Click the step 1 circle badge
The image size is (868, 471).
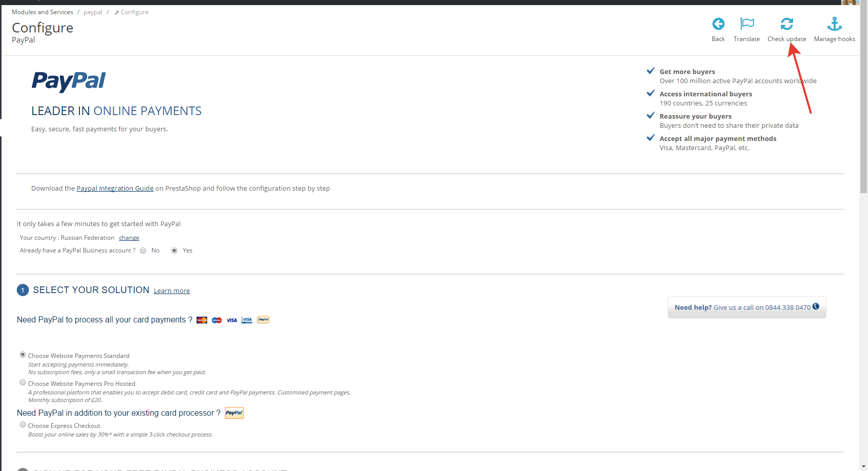click(23, 290)
